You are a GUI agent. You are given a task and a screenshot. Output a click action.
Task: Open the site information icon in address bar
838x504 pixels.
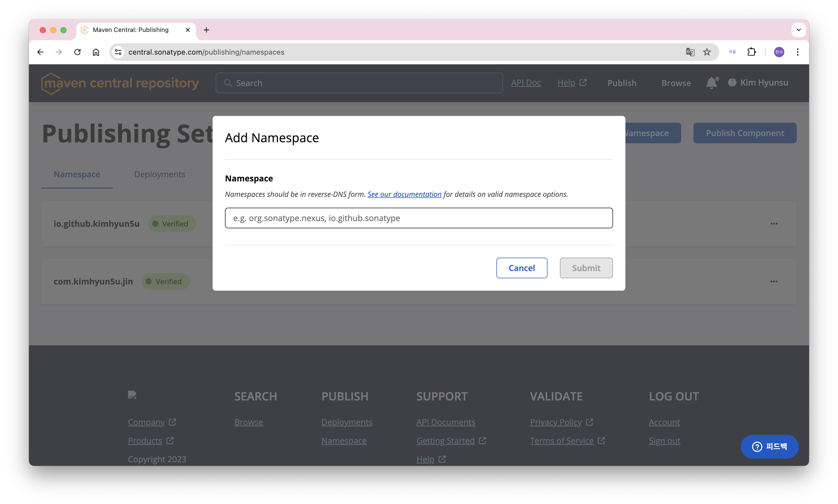[x=118, y=52]
